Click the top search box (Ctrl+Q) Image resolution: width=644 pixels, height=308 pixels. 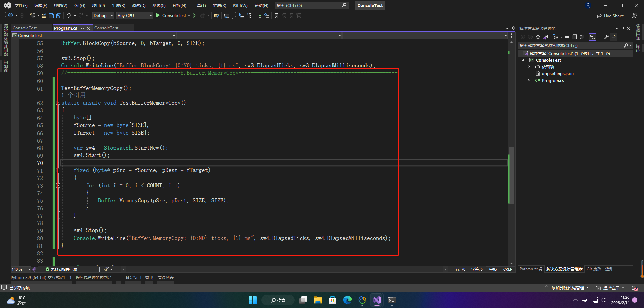(x=311, y=5)
